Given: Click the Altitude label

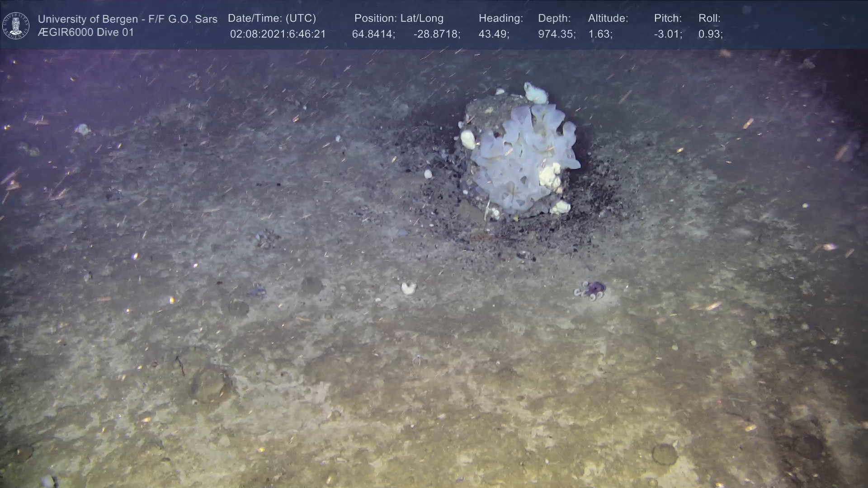Looking at the screenshot, I should (x=608, y=19).
